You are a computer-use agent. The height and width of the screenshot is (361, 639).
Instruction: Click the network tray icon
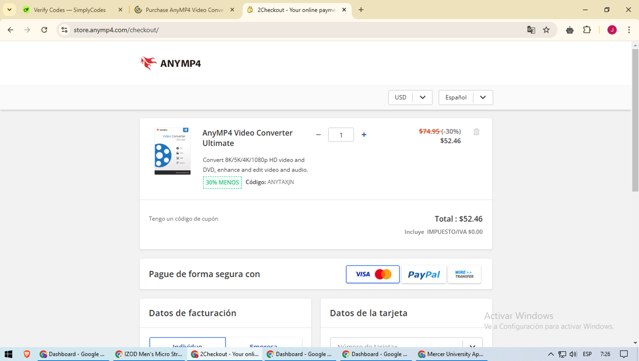[562, 354]
